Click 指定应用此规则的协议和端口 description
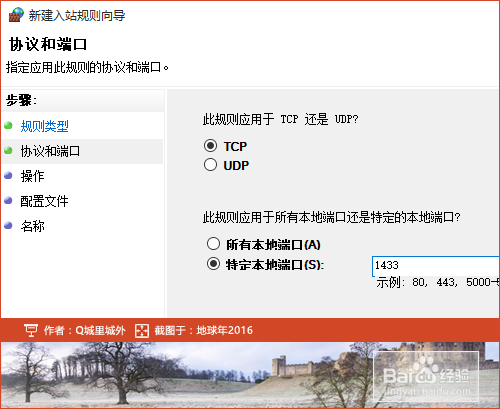This screenshot has width=500, height=409. 87,67
